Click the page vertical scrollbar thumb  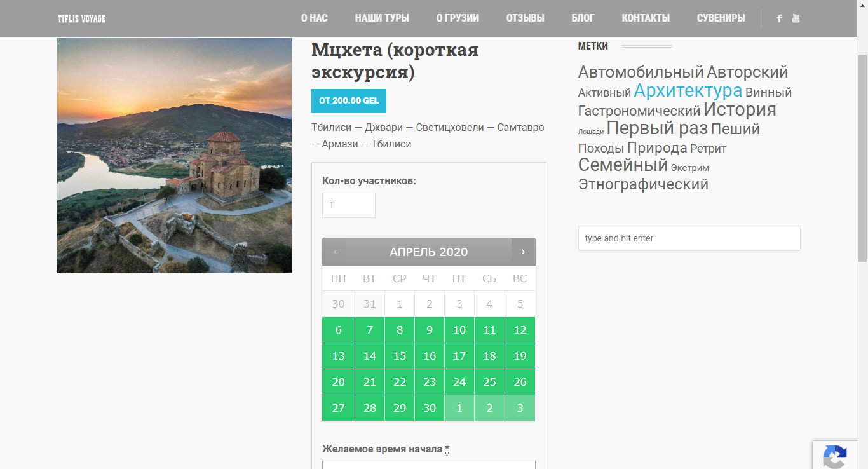pos(862,158)
